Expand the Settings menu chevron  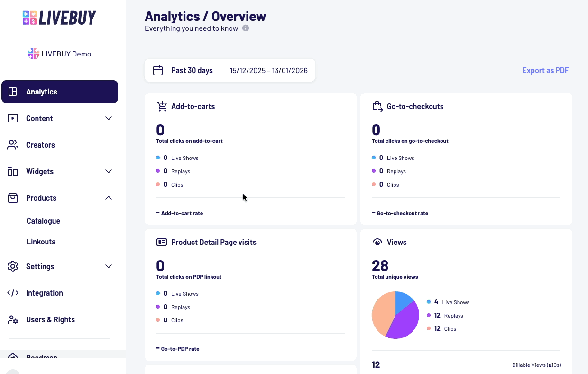(109, 266)
